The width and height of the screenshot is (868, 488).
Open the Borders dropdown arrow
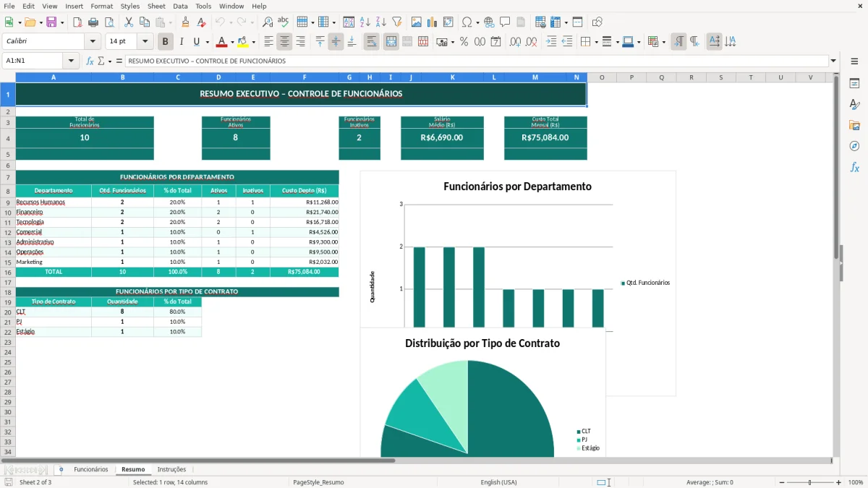pos(596,42)
